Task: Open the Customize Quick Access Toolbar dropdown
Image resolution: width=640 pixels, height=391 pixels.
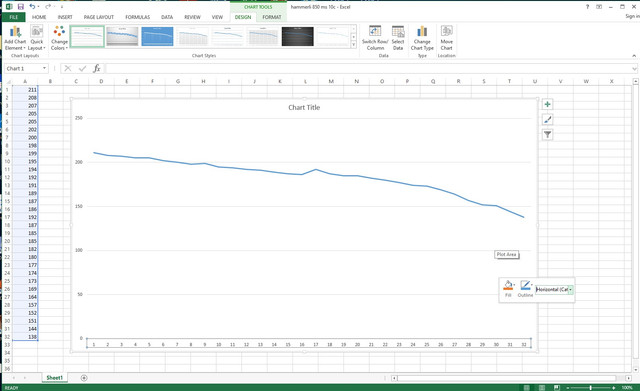Action: pos(62,7)
